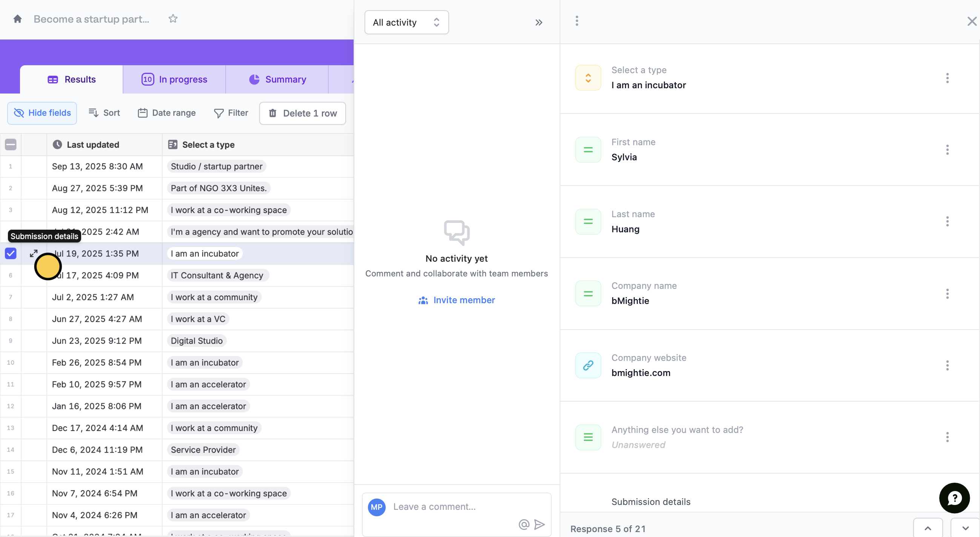The image size is (980, 537).
Task: Go to previous response with up chevron
Action: tap(928, 528)
